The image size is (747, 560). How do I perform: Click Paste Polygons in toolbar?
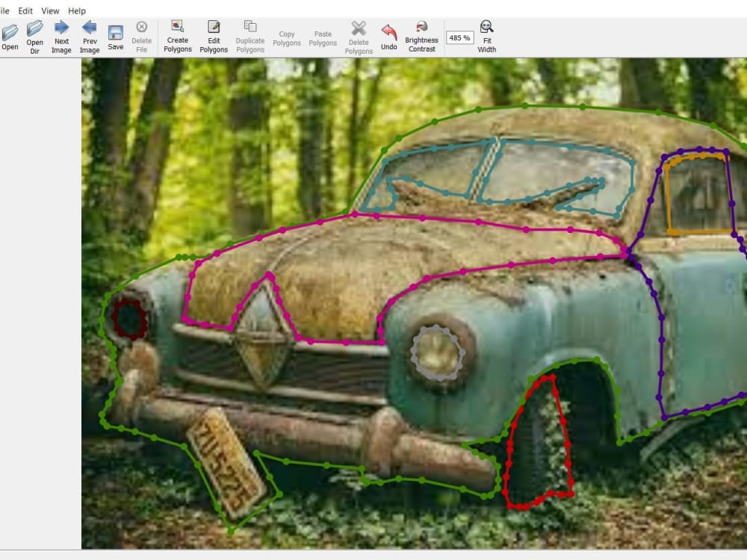point(323,38)
